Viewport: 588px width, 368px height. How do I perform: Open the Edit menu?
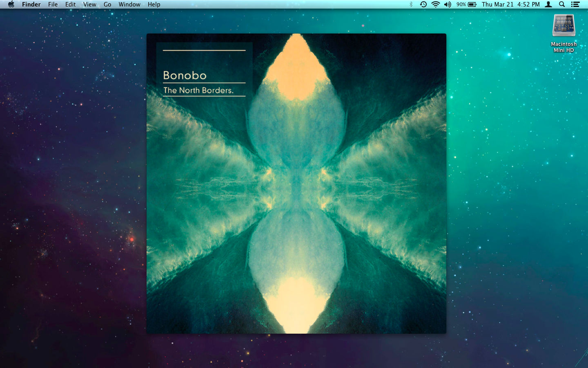[71, 4]
